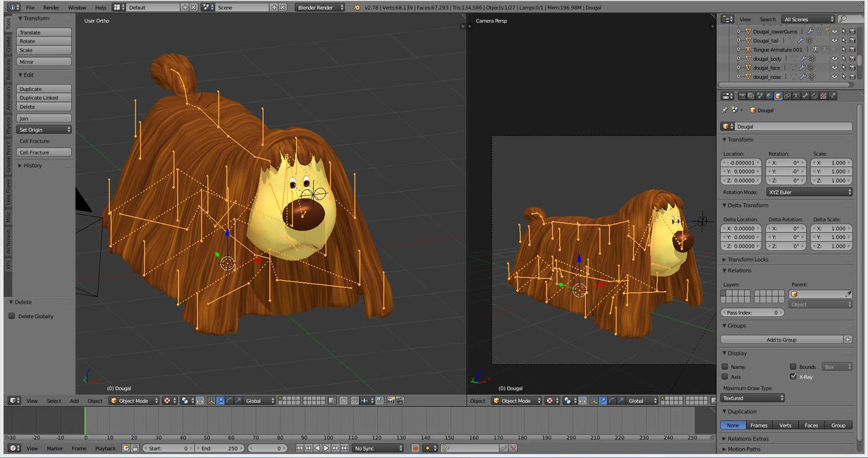Toggle selectability cursor icon for dougal_face

coord(843,68)
